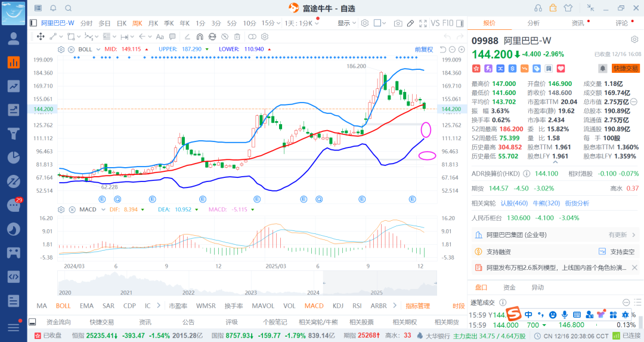Select the 月K chart period tab
This screenshot has height=342, width=644.
click(153, 23)
